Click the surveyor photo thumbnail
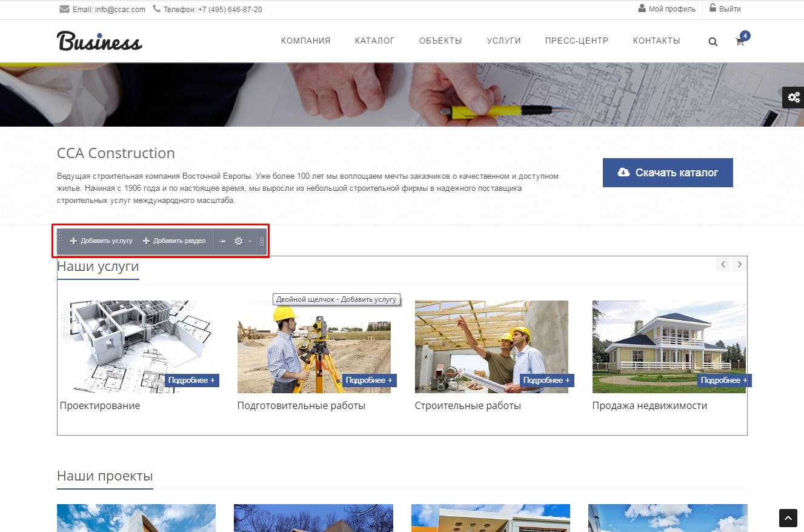This screenshot has width=804, height=532. click(x=314, y=347)
